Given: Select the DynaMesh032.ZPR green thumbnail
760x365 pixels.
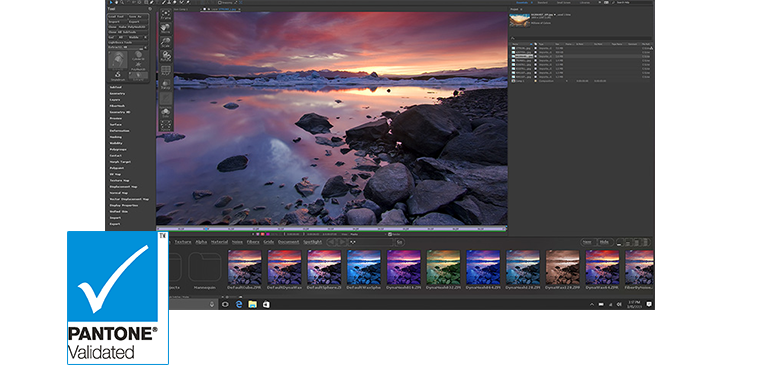Looking at the screenshot, I should coord(443,267).
